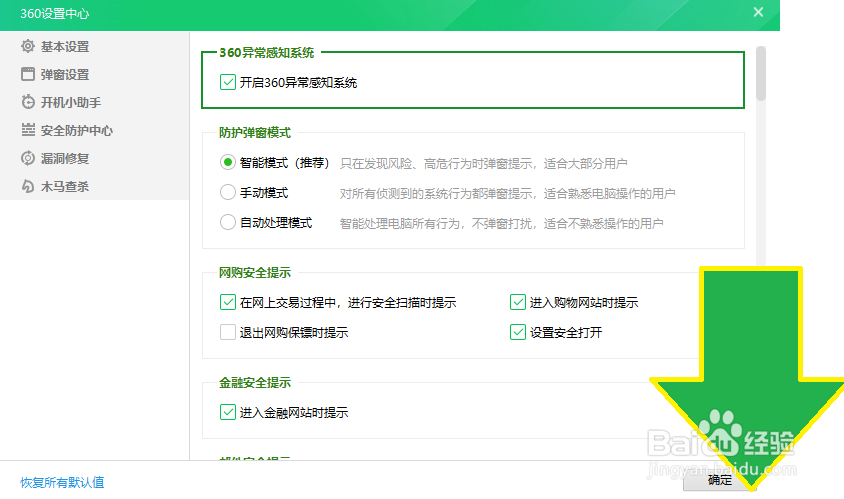Enable 退出网购保镖时提示 checkbox
The image size is (844, 499).
tap(228, 332)
